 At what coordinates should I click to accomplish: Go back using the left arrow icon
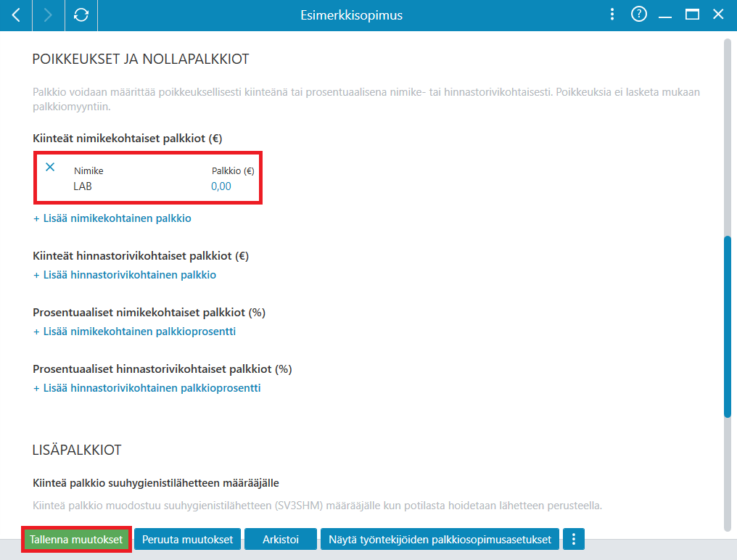pos(16,15)
